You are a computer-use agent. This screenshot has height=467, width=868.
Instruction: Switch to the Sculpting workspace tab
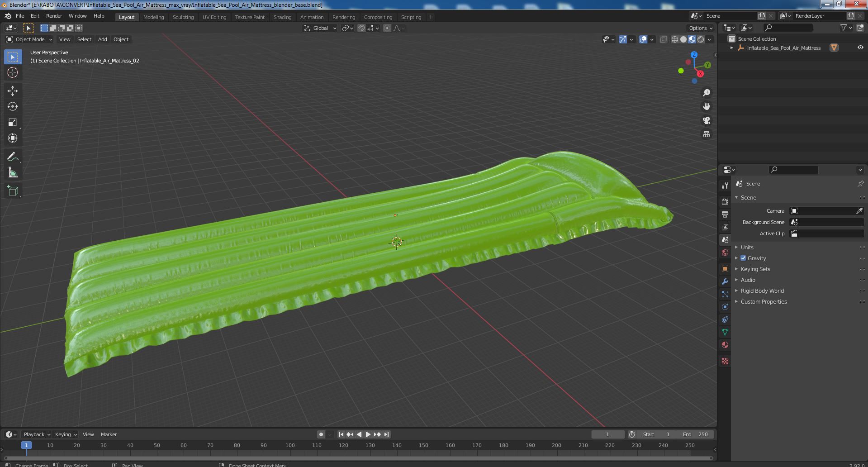pos(183,17)
